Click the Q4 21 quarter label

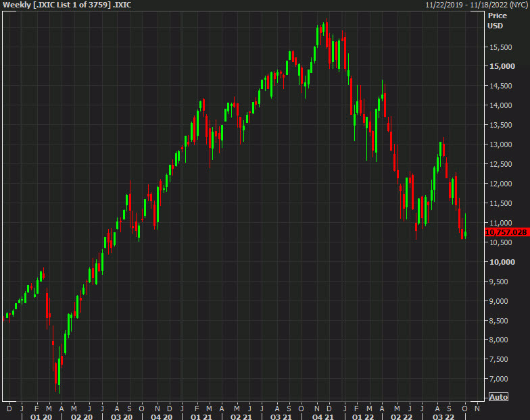pos(323,417)
